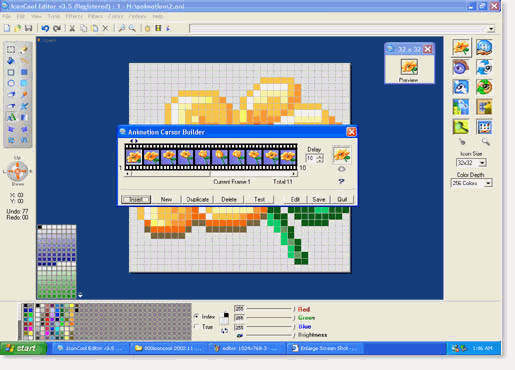Select the rectangular selection tool
Image resolution: width=515 pixels, height=370 pixels.
[11, 50]
